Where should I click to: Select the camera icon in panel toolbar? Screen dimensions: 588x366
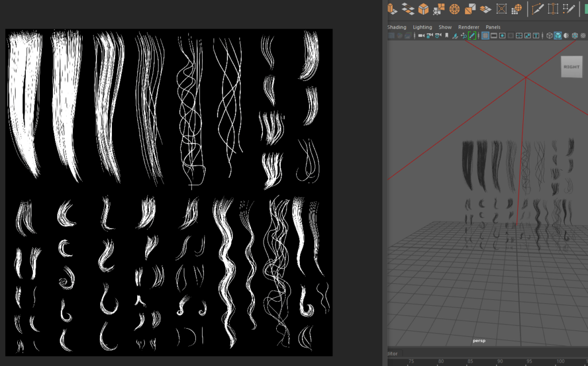(421, 36)
